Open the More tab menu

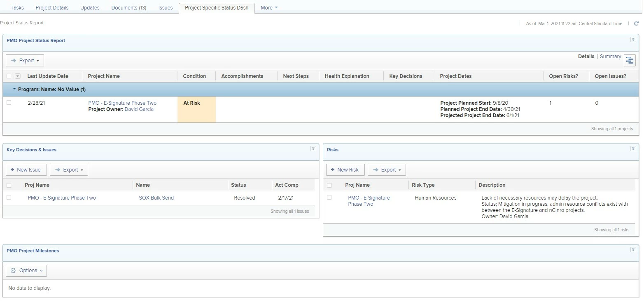coord(269,8)
